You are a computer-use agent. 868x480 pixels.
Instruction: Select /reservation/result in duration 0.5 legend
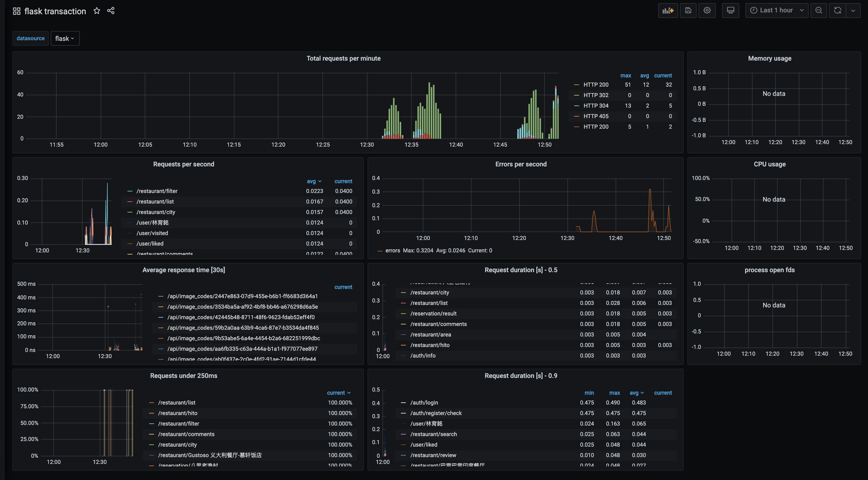coord(433,314)
